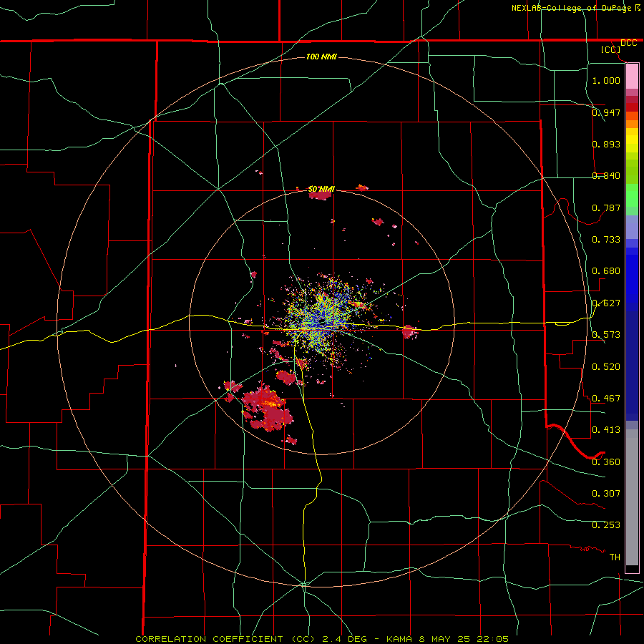Click the 0.627 legend value

(606, 303)
